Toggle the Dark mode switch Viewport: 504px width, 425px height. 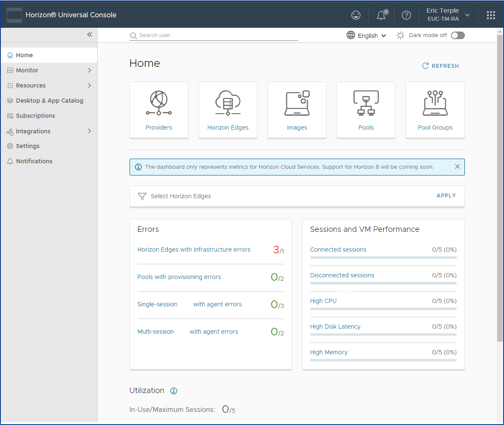[458, 35]
